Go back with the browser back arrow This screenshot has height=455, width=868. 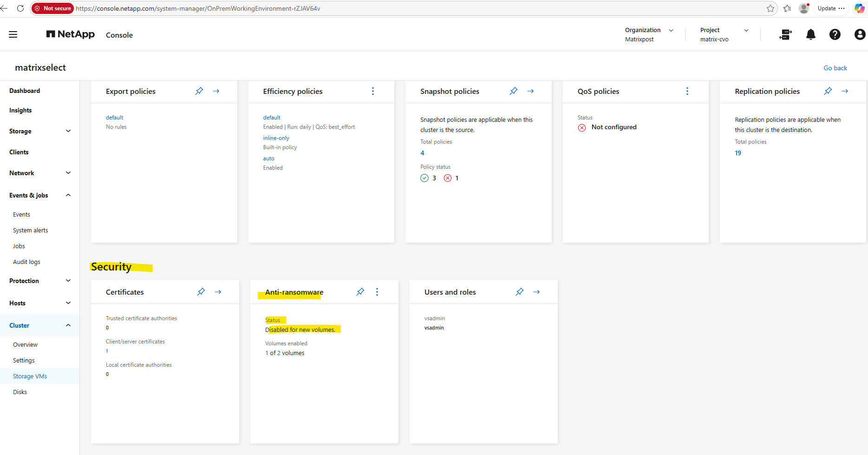click(4, 8)
